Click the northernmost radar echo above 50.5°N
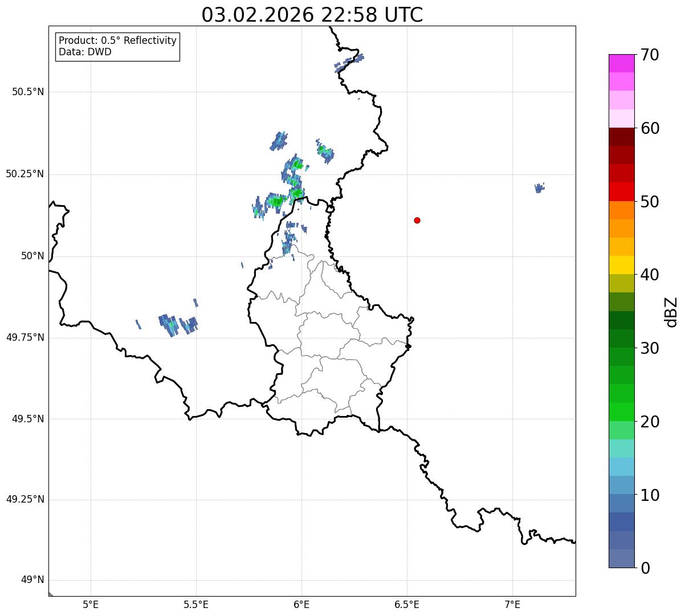 coord(349,61)
